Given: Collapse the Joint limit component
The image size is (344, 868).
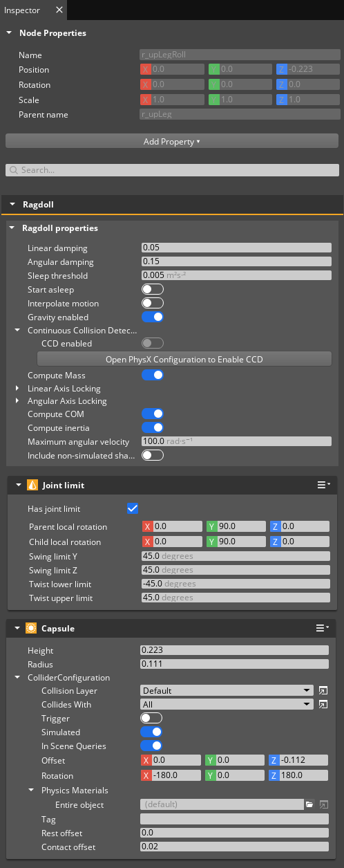Looking at the screenshot, I should tap(19, 486).
